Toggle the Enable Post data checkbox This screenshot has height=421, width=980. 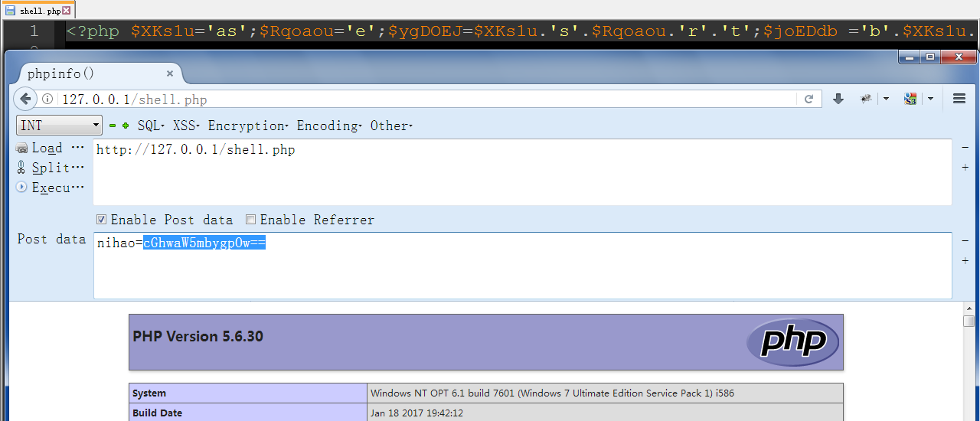(101, 220)
